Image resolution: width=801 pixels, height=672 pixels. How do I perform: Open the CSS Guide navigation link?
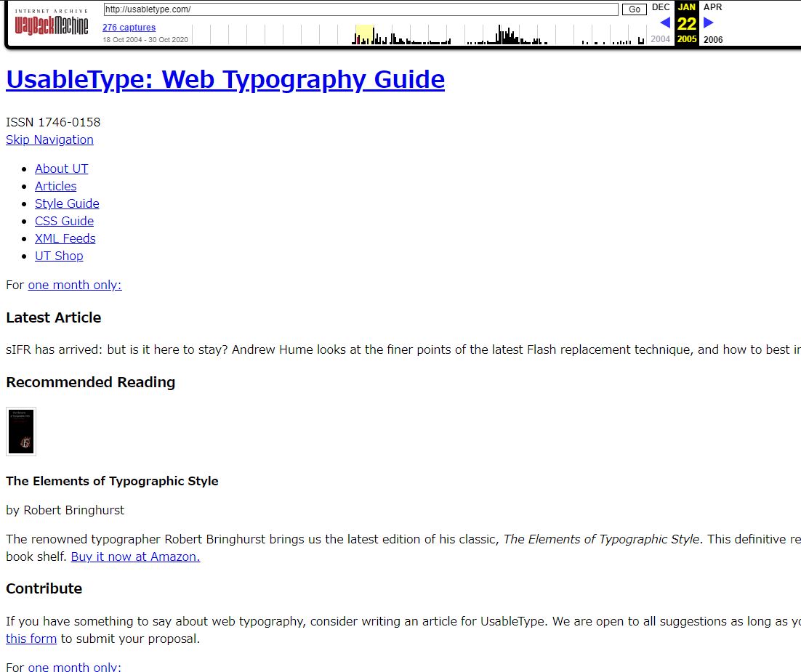64,221
